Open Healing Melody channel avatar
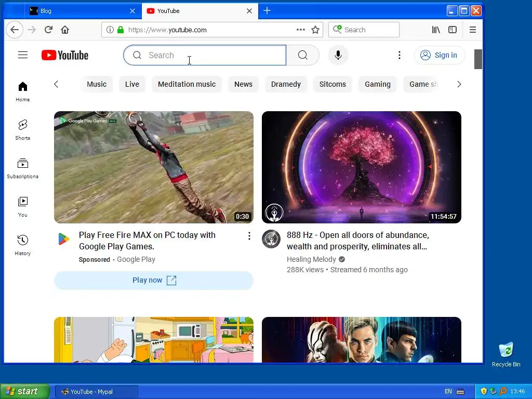The image size is (532, 399). pos(271,239)
